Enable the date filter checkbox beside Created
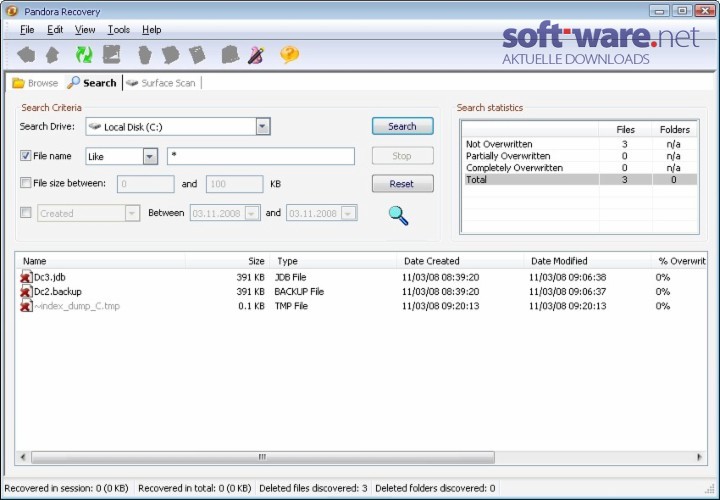Viewport: 720px width, 500px height. pos(26,212)
